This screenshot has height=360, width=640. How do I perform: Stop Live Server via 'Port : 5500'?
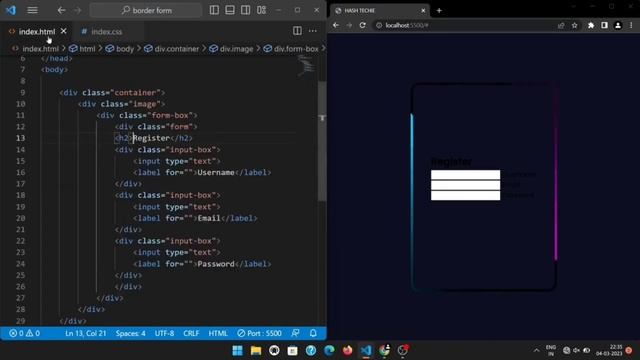(260, 333)
